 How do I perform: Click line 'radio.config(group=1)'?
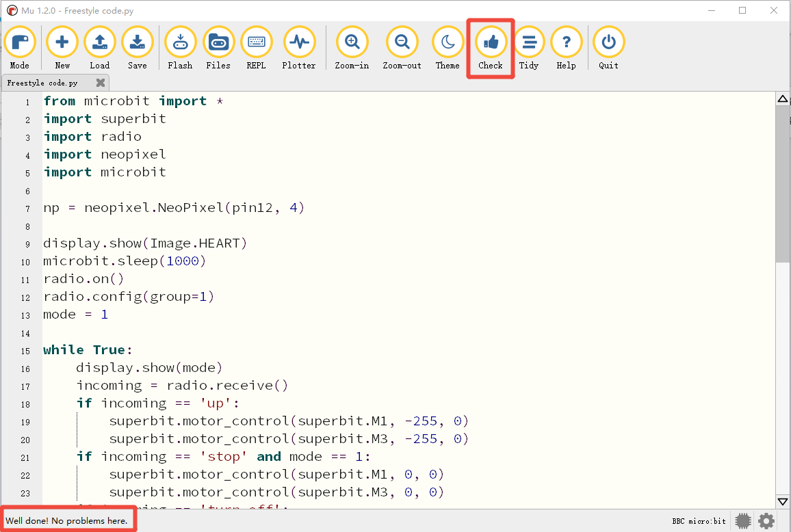[129, 297]
